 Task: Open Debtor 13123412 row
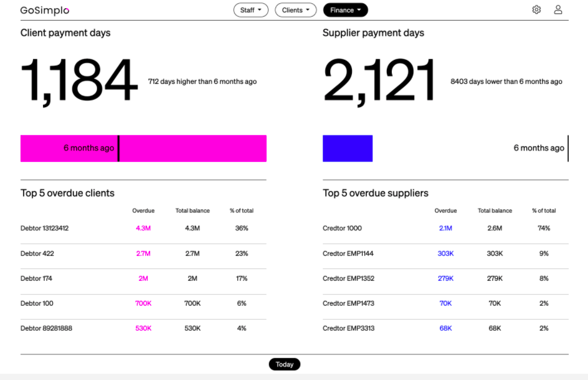coord(143,228)
